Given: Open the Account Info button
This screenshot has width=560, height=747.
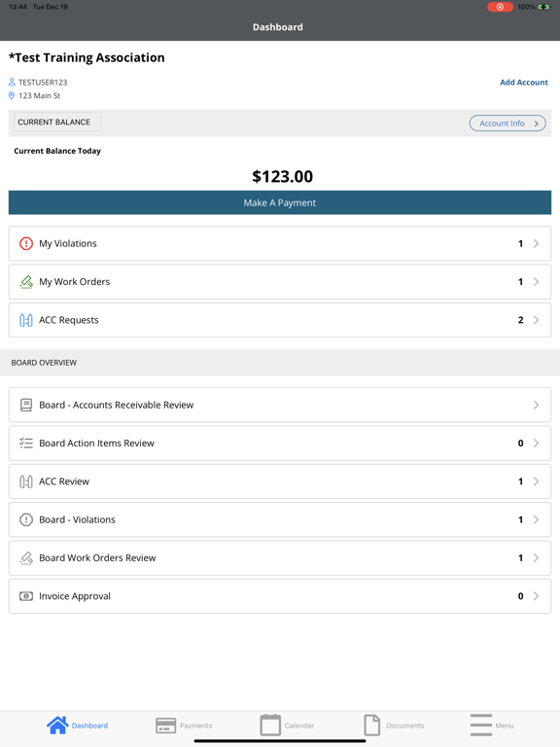Looking at the screenshot, I should [507, 123].
